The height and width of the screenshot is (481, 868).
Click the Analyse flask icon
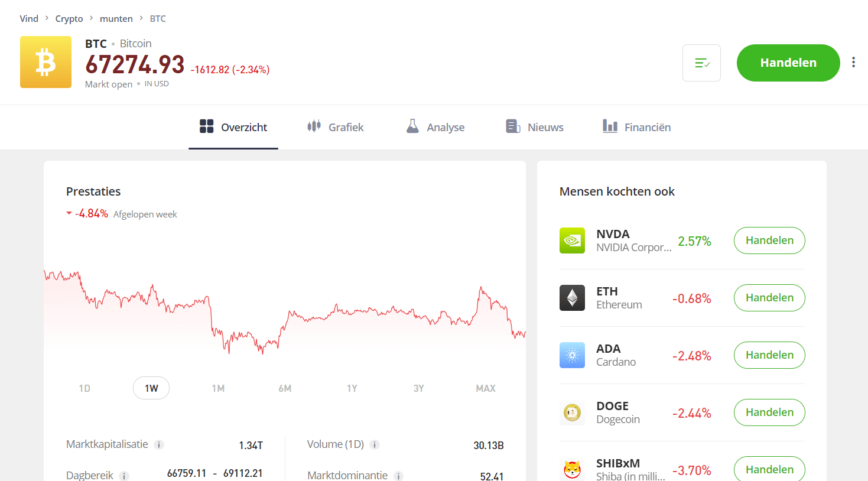tap(412, 126)
